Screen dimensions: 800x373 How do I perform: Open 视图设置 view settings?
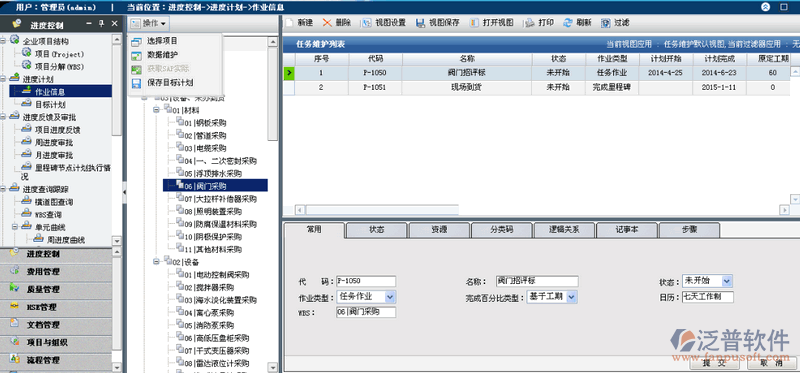[367, 23]
